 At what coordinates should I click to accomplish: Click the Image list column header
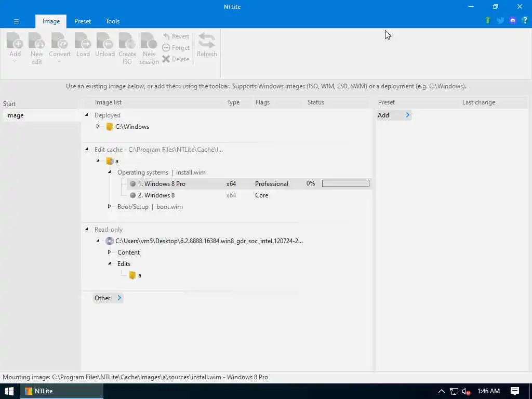108,102
